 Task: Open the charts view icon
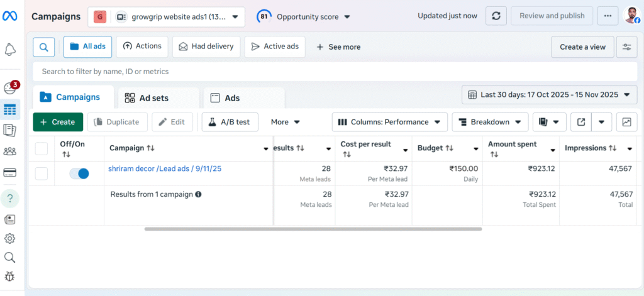tap(626, 122)
